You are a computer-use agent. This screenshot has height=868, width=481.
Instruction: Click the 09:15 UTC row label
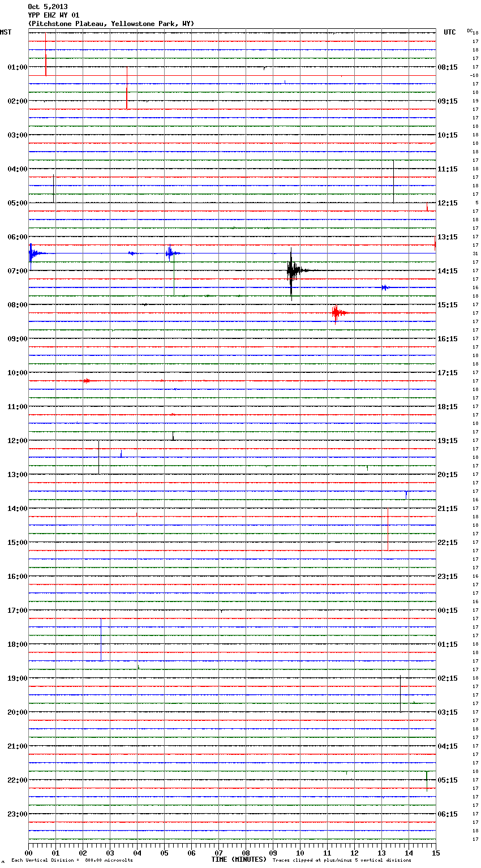(448, 101)
